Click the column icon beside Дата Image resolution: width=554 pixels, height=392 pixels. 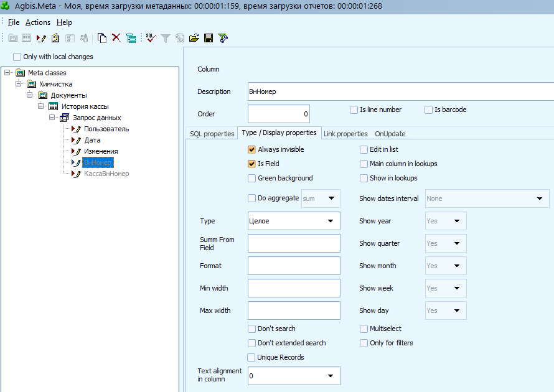pos(77,140)
